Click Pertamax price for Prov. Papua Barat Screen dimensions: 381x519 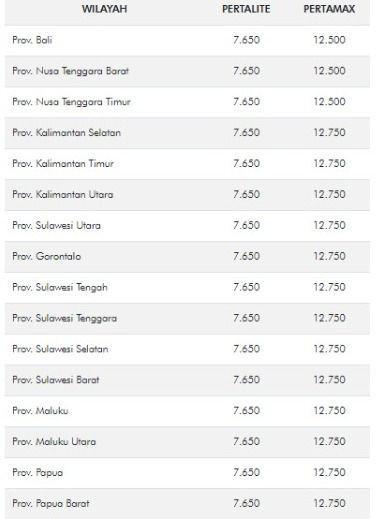pos(329,503)
